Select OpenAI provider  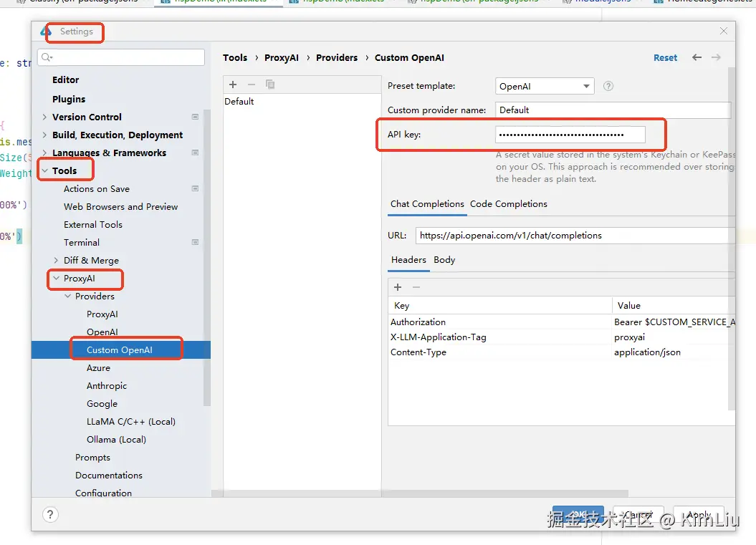tap(102, 332)
